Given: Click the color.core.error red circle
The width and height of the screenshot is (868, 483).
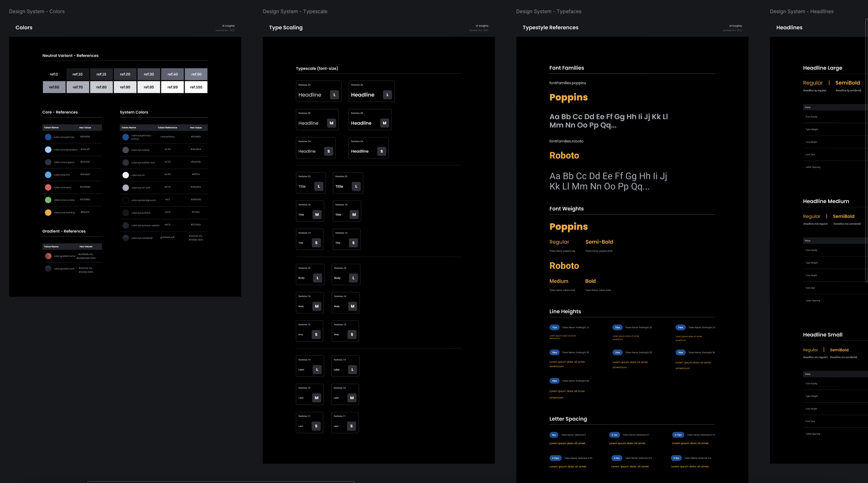Looking at the screenshot, I should pos(48,187).
